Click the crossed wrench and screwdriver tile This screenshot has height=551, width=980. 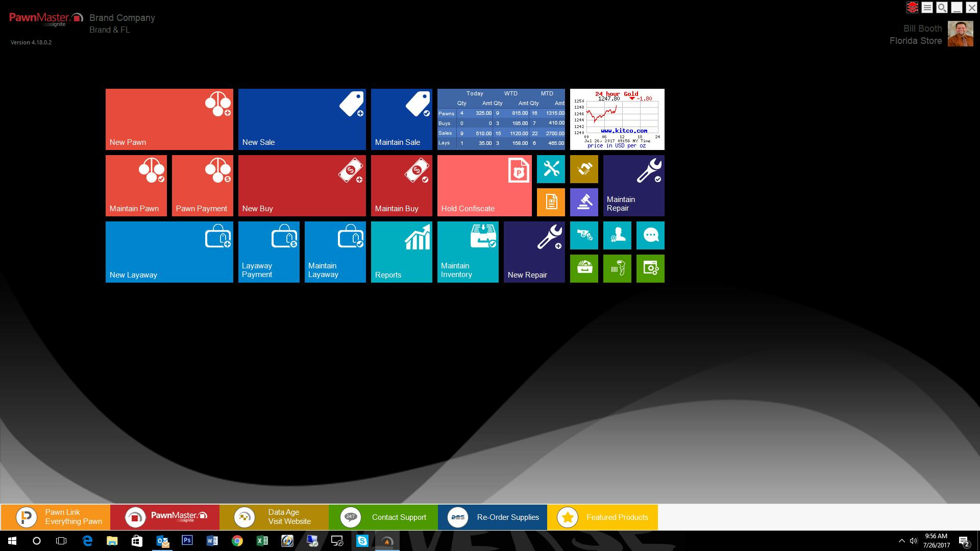(551, 169)
